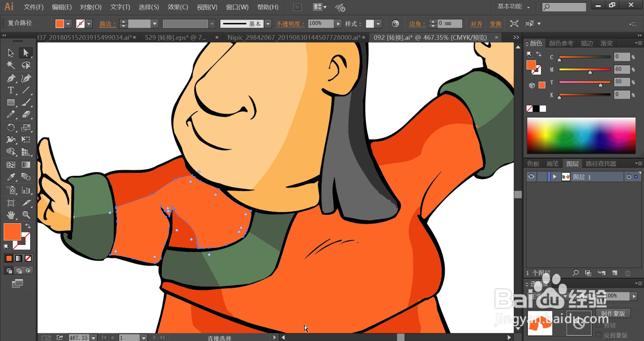This screenshot has height=341, width=644.
Task: Set paint mode to None button
Action: pos(28,258)
